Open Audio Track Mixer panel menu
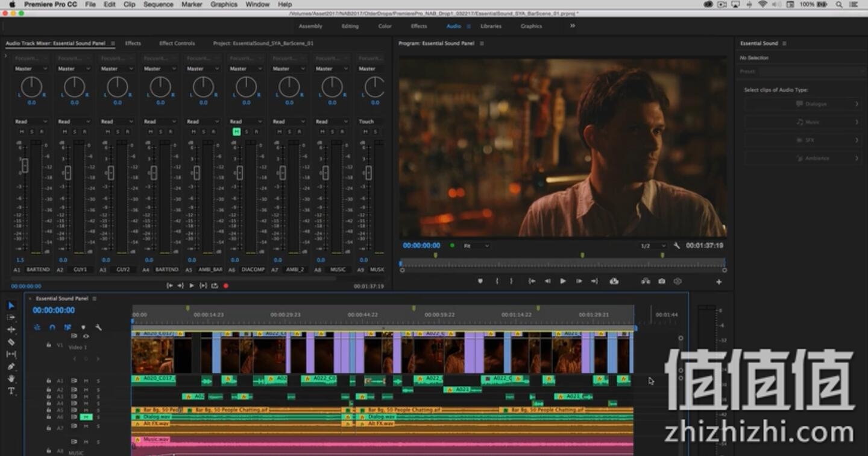868x456 pixels. (x=113, y=43)
